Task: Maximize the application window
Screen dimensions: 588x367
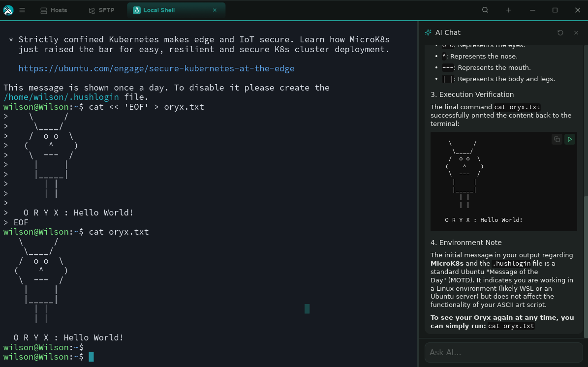Action: click(x=555, y=10)
